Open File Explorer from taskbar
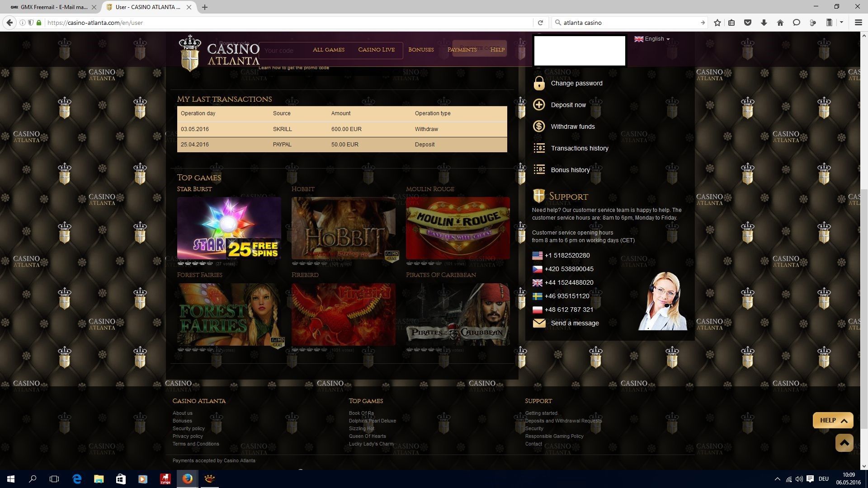868x488 pixels. pyautogui.click(x=99, y=479)
